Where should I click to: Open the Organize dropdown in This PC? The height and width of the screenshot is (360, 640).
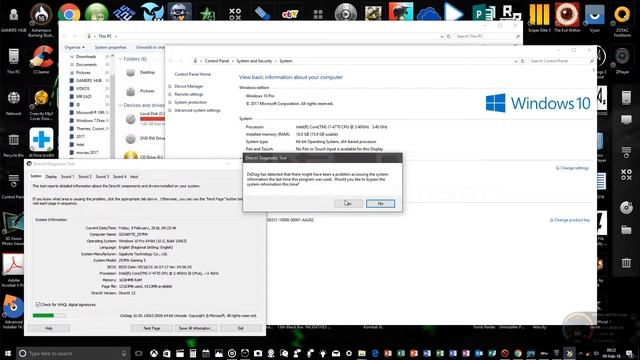(74, 47)
